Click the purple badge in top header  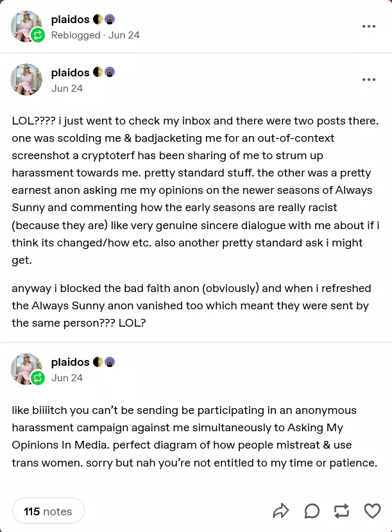coord(110,19)
